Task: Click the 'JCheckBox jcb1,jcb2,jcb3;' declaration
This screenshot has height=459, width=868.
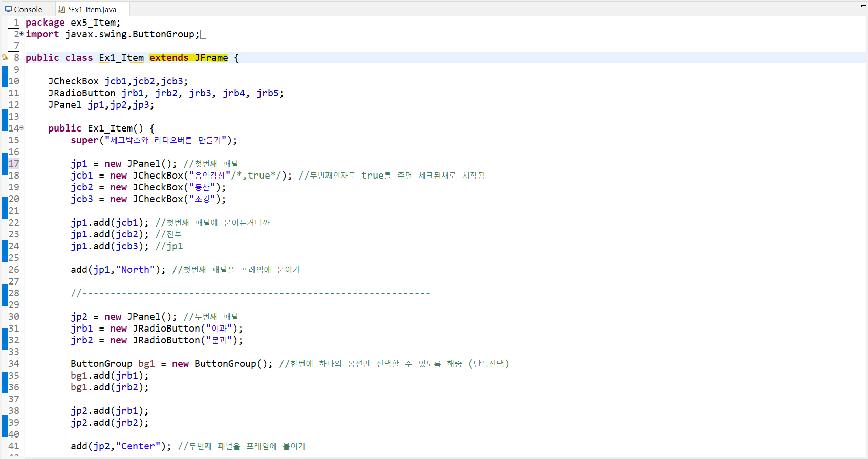Action: click(118, 81)
